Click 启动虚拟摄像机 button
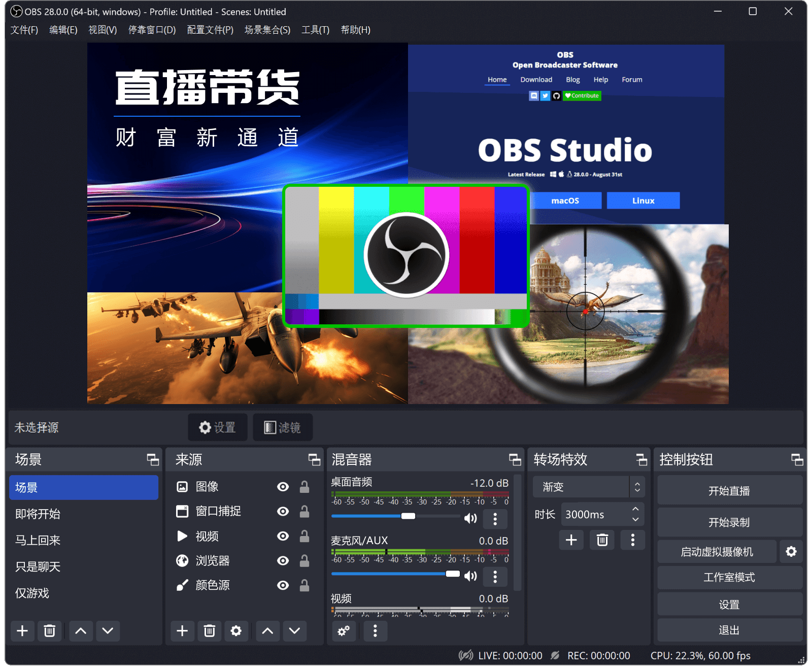The width and height of the screenshot is (812, 670). [717, 552]
